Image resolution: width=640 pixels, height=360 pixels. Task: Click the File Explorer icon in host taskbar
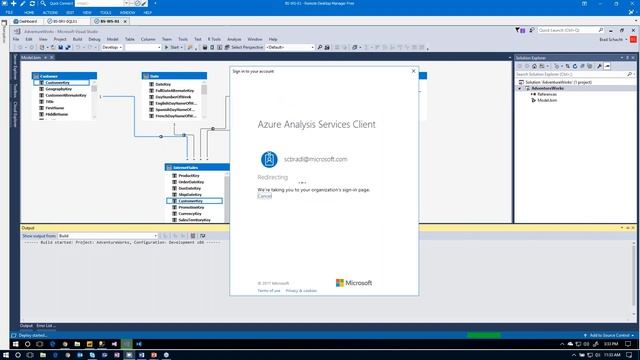click(x=42, y=355)
